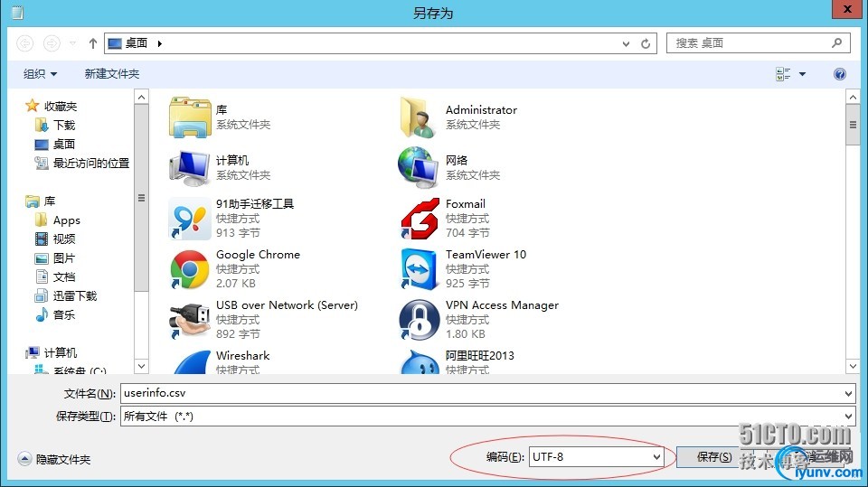Refresh the current folder view

[646, 43]
